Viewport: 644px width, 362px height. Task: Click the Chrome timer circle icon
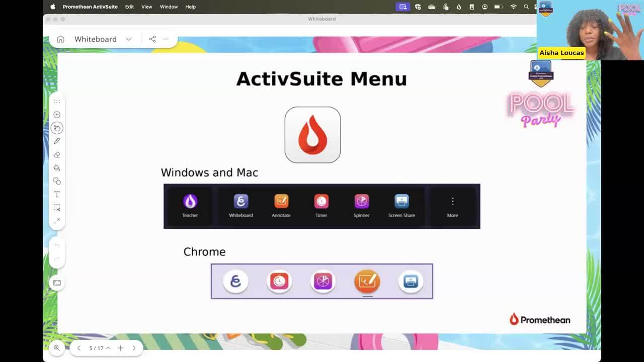click(x=279, y=281)
